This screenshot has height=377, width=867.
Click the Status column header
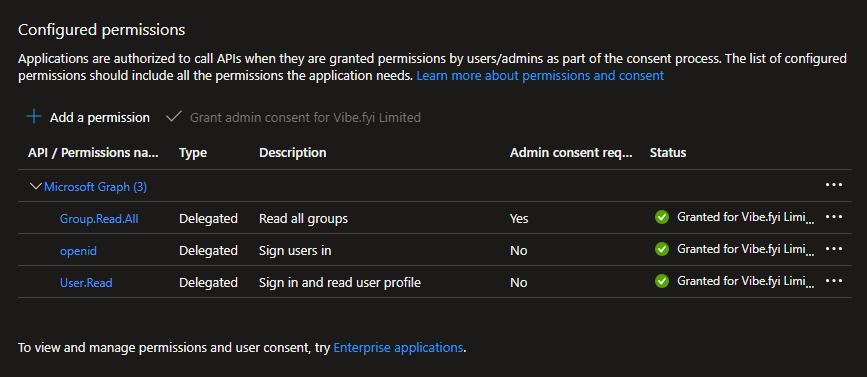point(668,153)
